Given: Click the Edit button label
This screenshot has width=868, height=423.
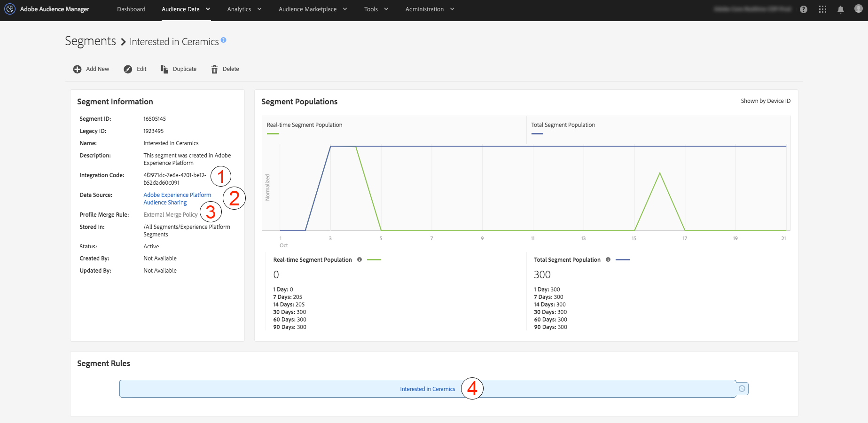Looking at the screenshot, I should point(141,69).
